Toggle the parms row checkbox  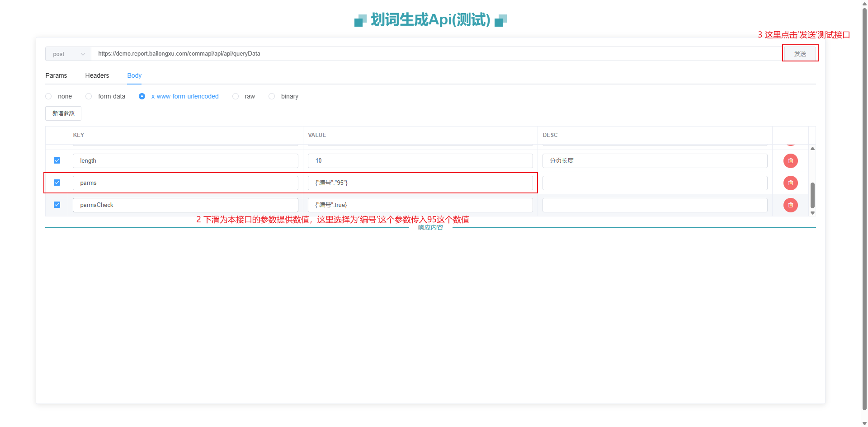click(x=57, y=183)
